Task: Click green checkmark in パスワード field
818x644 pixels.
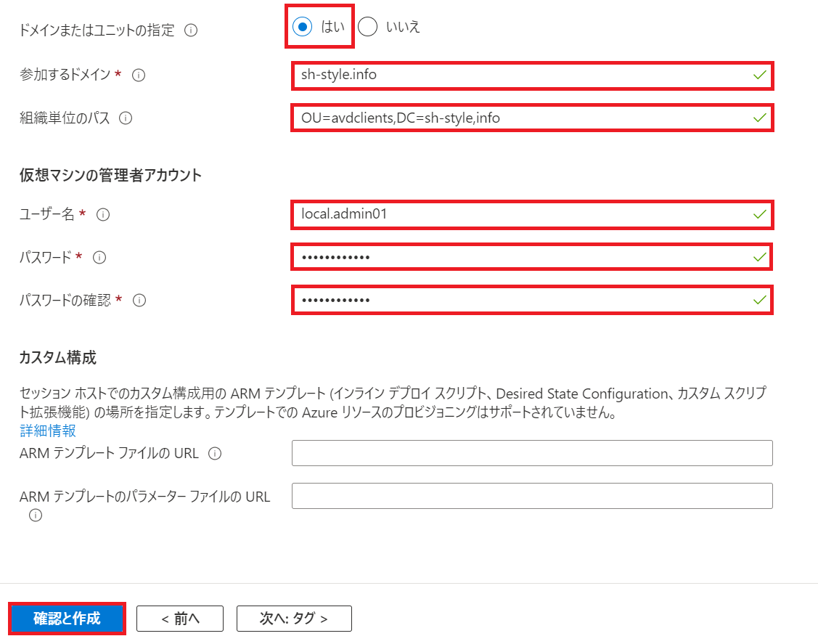Action: (x=760, y=257)
